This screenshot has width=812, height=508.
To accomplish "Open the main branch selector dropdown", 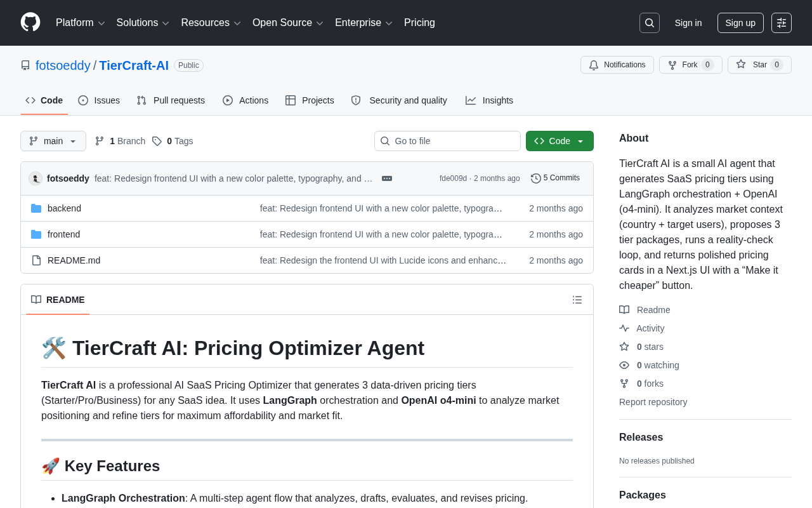I will pyautogui.click(x=53, y=141).
